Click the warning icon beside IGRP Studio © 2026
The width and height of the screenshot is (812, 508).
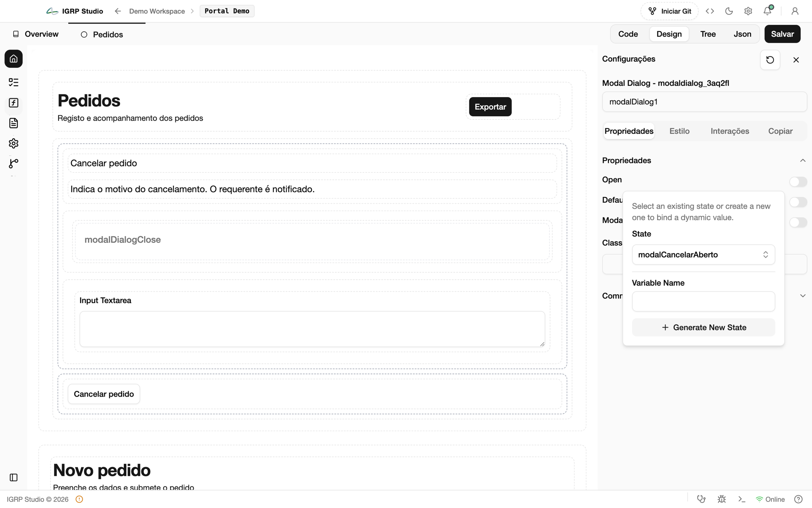click(x=79, y=499)
